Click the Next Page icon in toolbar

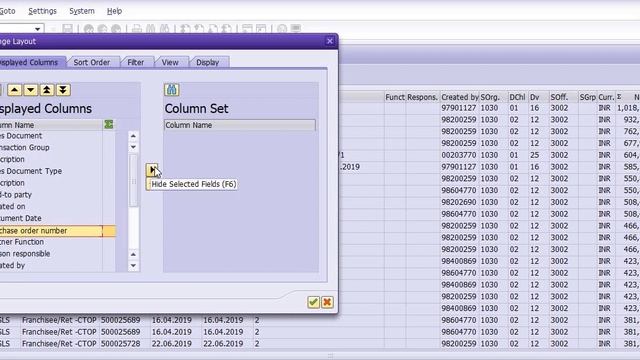click(x=213, y=29)
